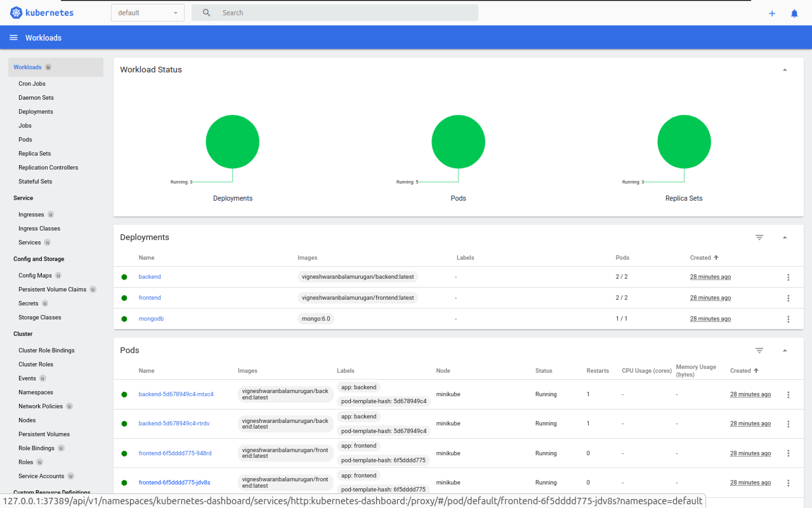The height and width of the screenshot is (508, 812).
Task: Click the plus create resource icon
Action: pyautogui.click(x=772, y=13)
